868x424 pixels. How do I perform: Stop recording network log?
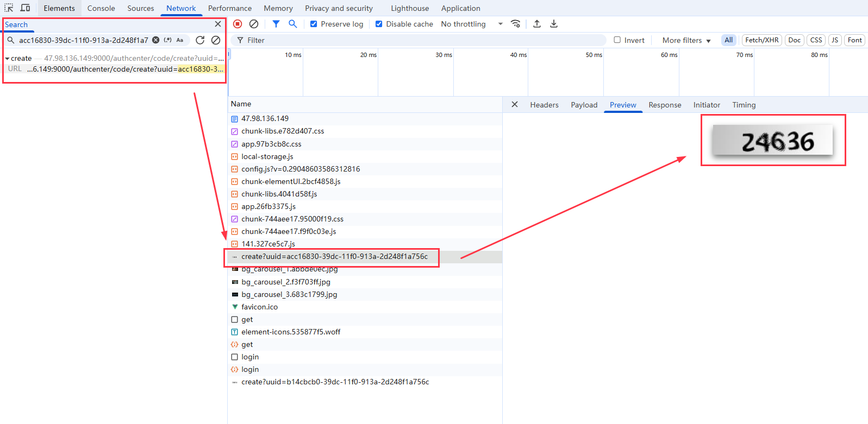pos(238,24)
